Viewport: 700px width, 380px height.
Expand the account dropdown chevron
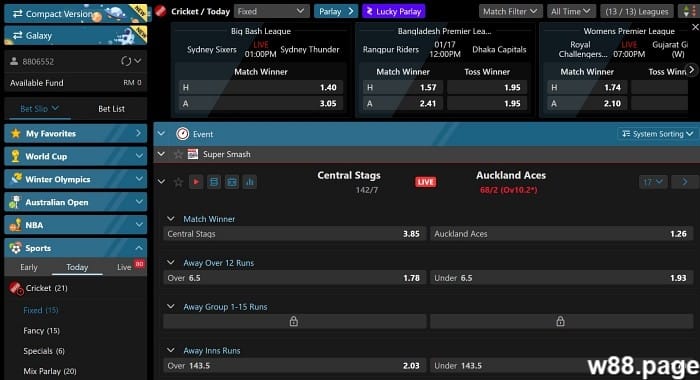(138, 61)
